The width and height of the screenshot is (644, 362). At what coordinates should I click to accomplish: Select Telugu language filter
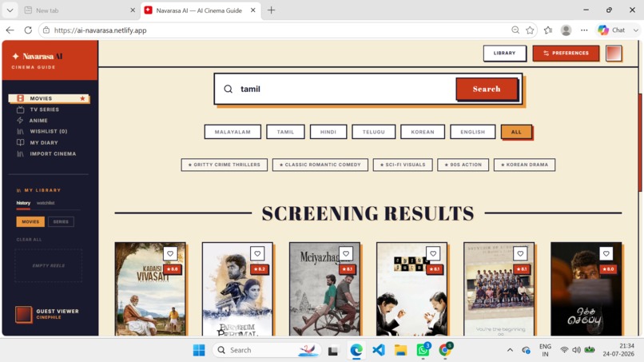[374, 132]
